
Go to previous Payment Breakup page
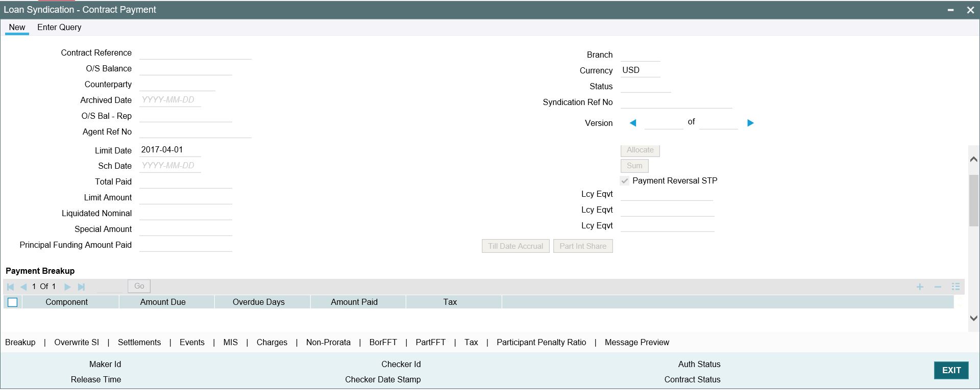pos(23,287)
